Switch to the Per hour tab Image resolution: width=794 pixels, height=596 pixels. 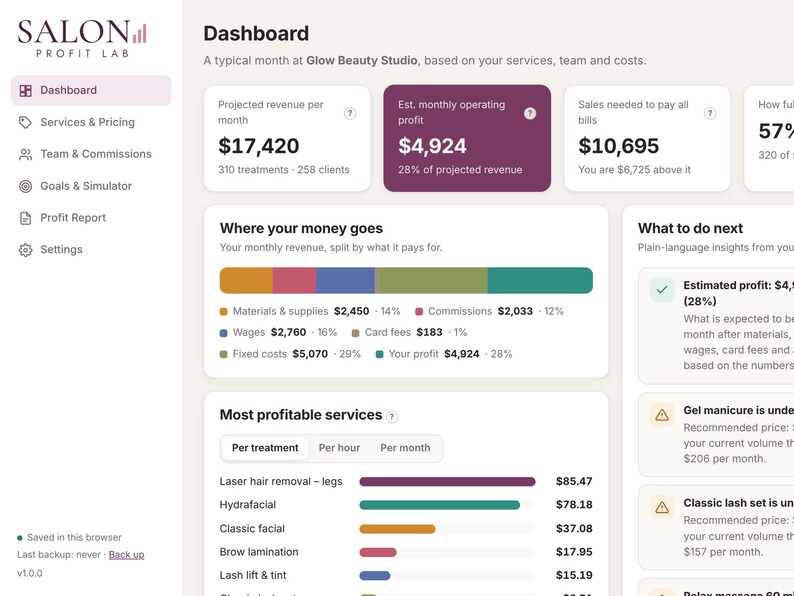pyautogui.click(x=339, y=448)
